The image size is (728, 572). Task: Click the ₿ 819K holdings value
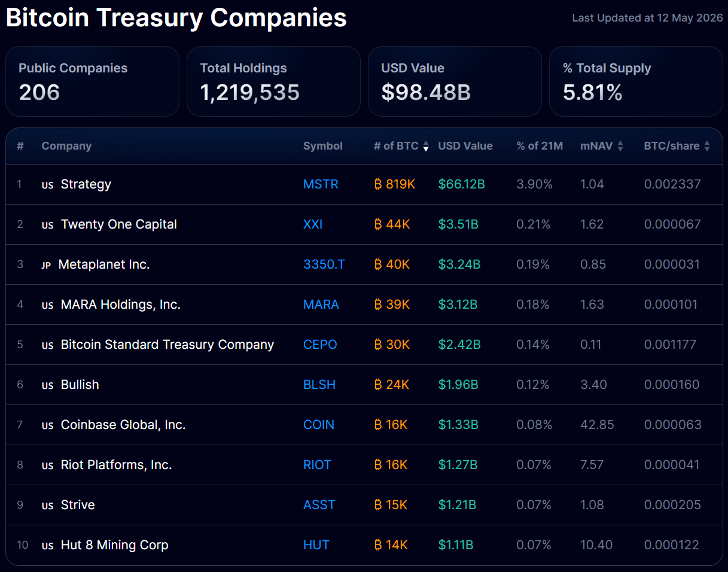click(x=394, y=184)
